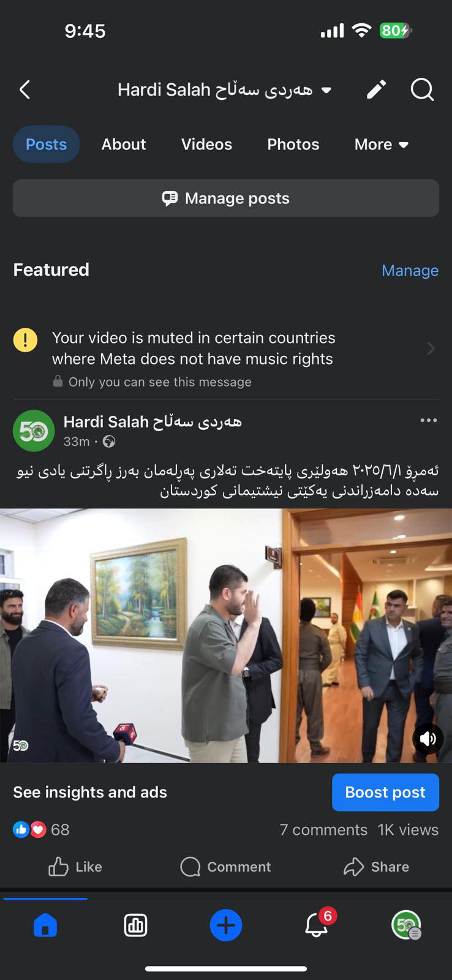452x980 pixels.
Task: Expand the More tab dropdown
Action: 382,145
